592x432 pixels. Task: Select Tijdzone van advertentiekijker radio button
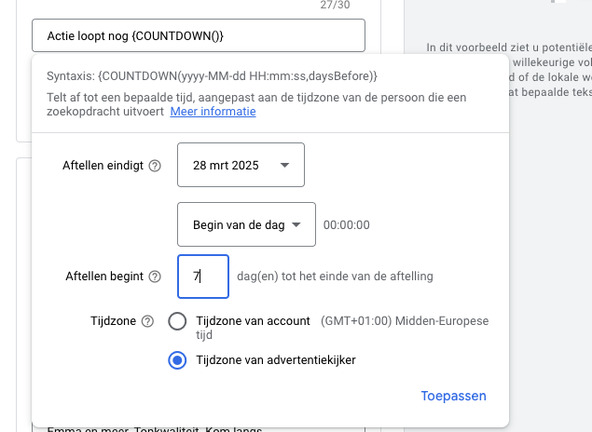click(x=177, y=360)
